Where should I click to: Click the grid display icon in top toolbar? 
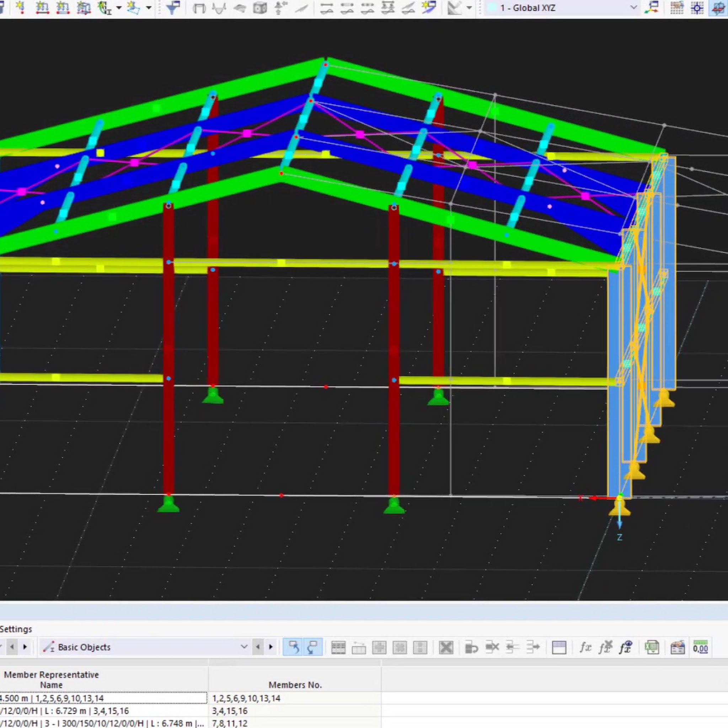coord(677,8)
